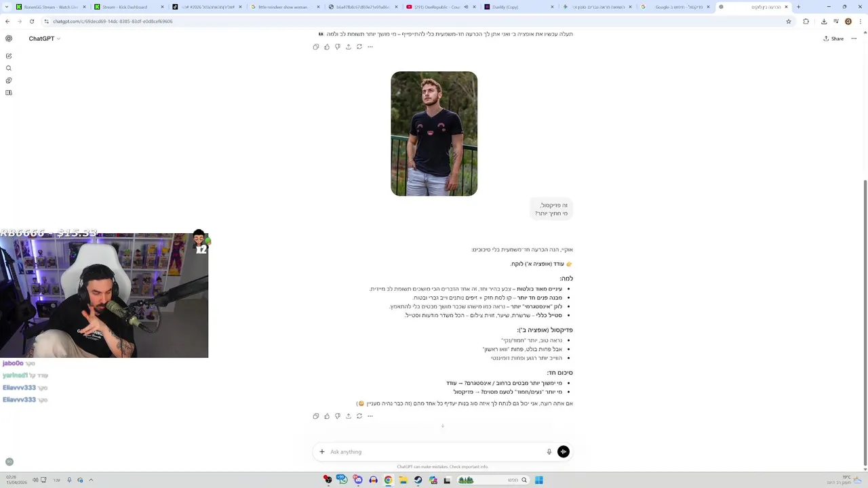Open attachments plus button in composer
868x488 pixels.
point(322,451)
